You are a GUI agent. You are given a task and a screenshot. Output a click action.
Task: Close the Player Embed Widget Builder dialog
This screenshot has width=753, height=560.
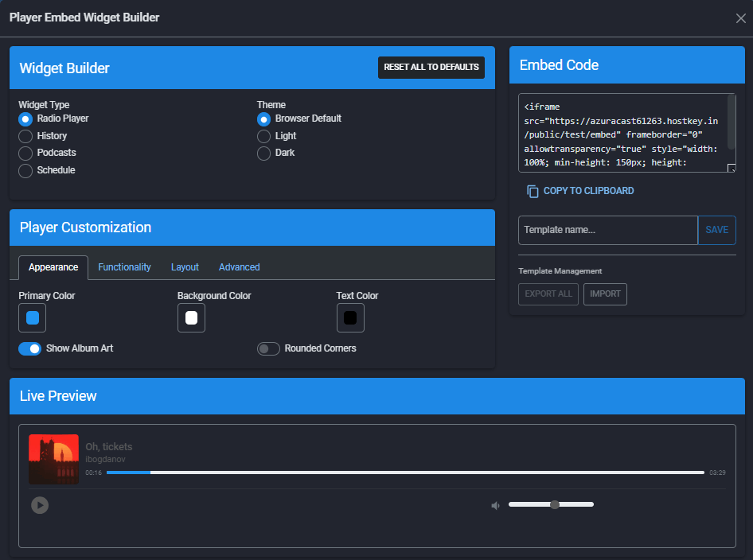click(740, 18)
